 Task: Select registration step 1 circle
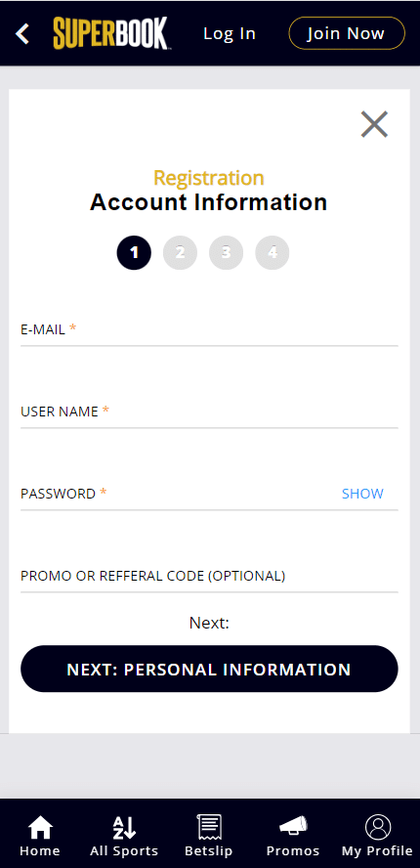pyautogui.click(x=134, y=253)
